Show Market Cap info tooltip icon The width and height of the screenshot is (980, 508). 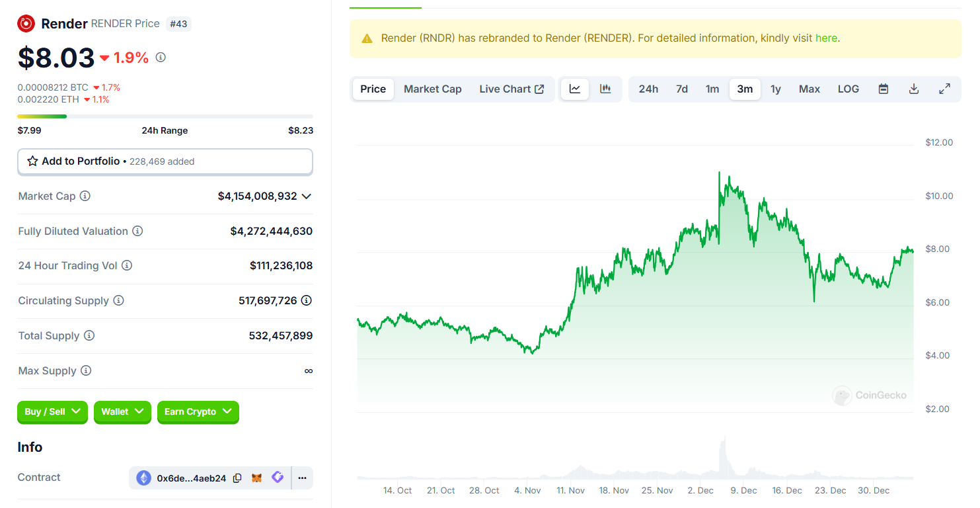(85, 196)
